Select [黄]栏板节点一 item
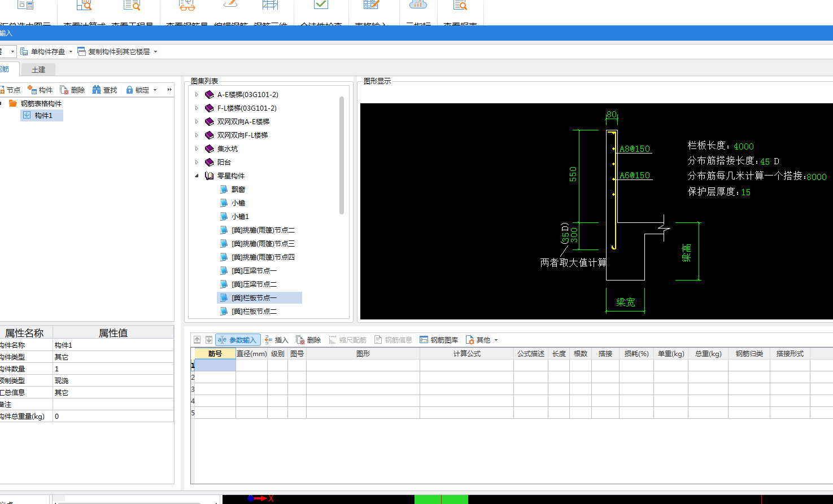Screen dimensions: 833x504 259,297
